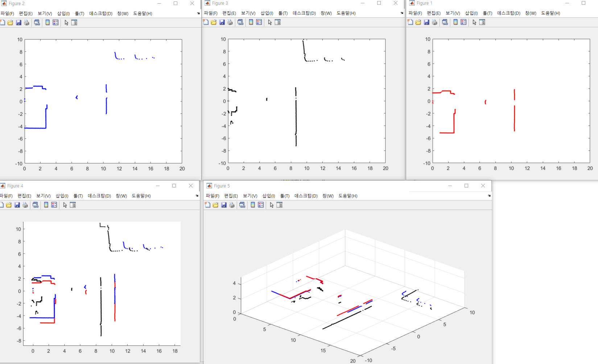Insert a colorbar in Figure 2
The width and height of the screenshot is (598, 364).
pyautogui.click(x=48, y=22)
